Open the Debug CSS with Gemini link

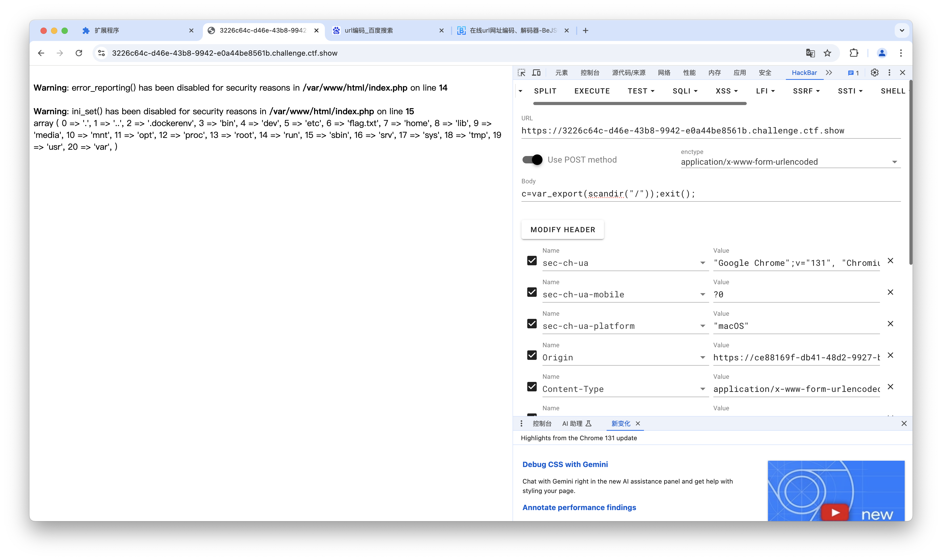565,465
